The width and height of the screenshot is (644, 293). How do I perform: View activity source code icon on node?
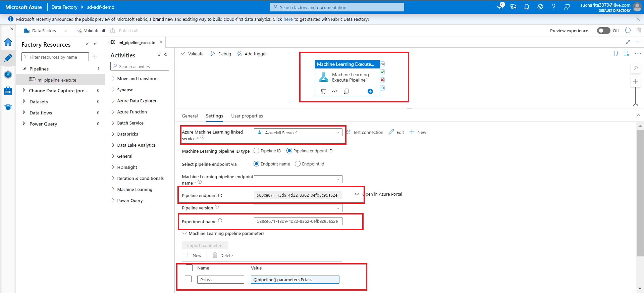335,91
